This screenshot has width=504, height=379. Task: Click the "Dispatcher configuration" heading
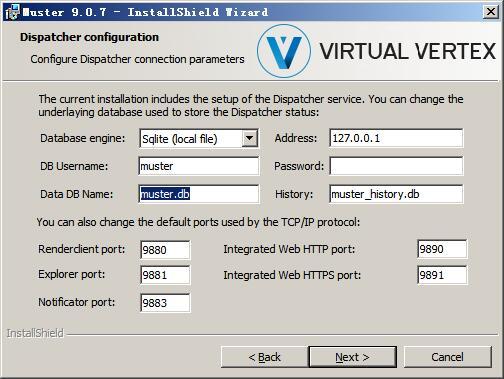click(x=89, y=37)
